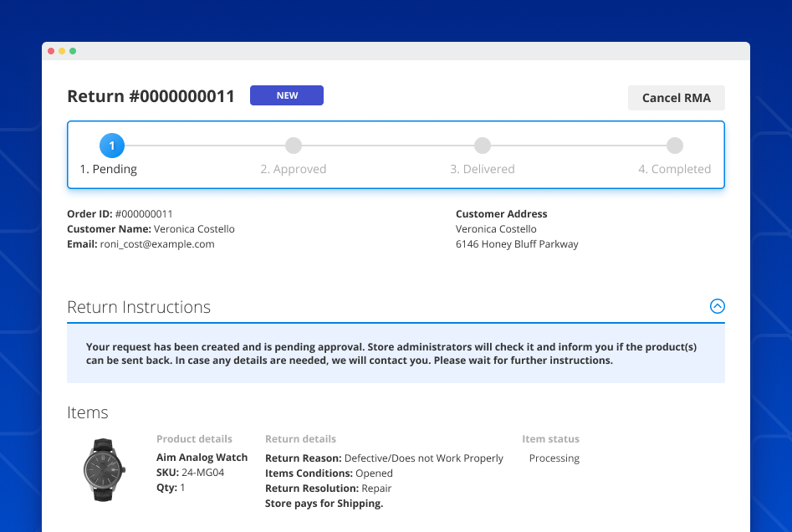Viewport: 792px width, 532px height.
Task: Click the '4. Completed' step label
Action: pyautogui.click(x=674, y=169)
